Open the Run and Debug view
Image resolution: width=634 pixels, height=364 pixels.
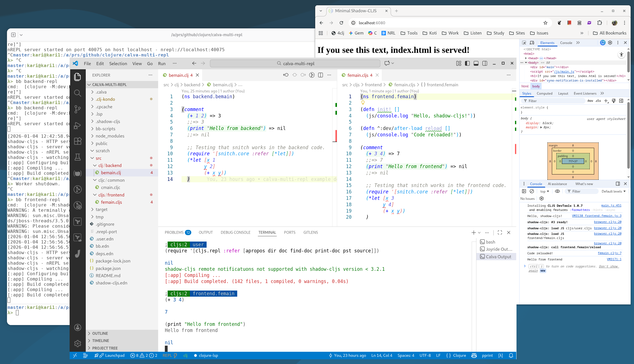(x=77, y=125)
